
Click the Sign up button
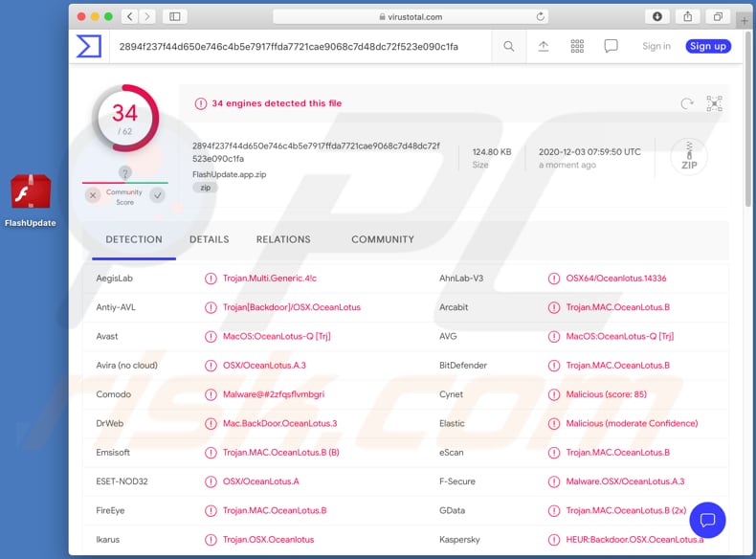[x=708, y=46]
